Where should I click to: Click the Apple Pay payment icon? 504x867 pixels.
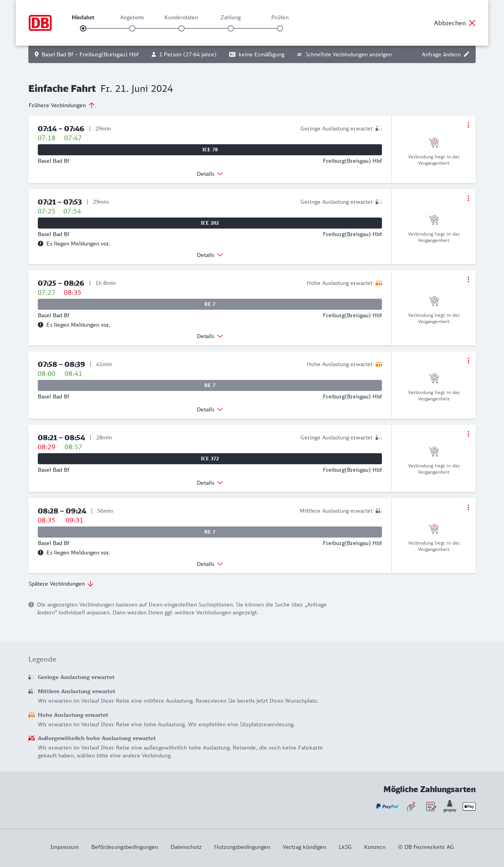[469, 806]
